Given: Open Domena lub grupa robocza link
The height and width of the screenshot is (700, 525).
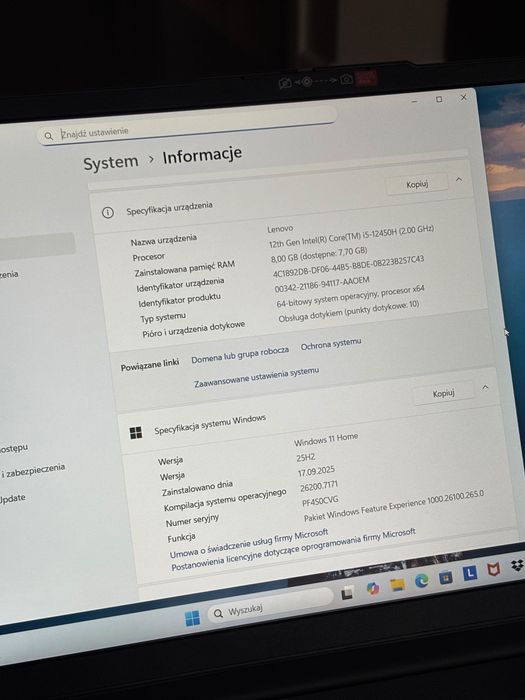Looking at the screenshot, I should click(x=240, y=355).
